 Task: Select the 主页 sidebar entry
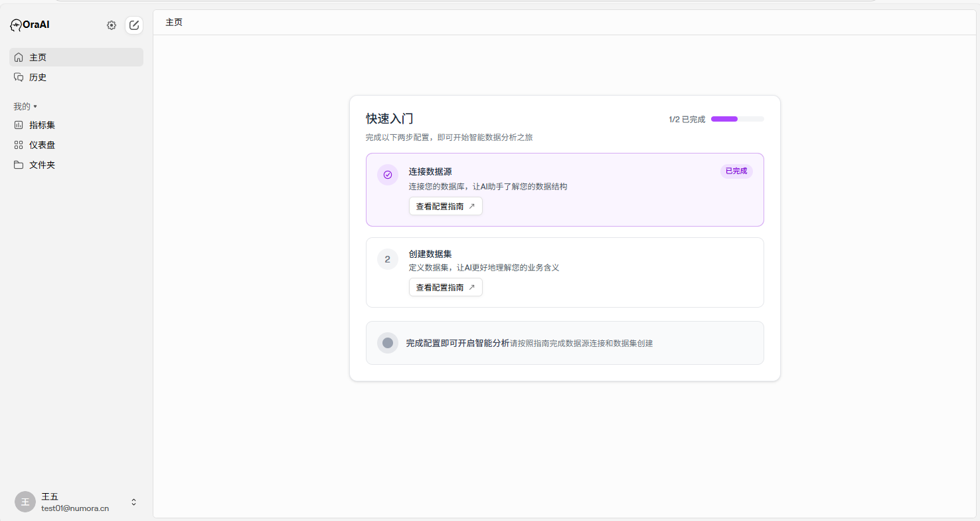tap(37, 56)
